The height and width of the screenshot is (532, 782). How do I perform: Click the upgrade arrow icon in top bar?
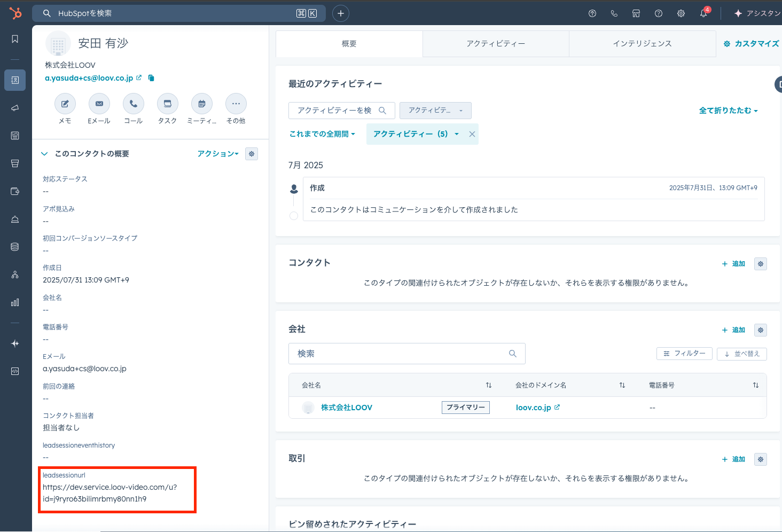point(592,13)
